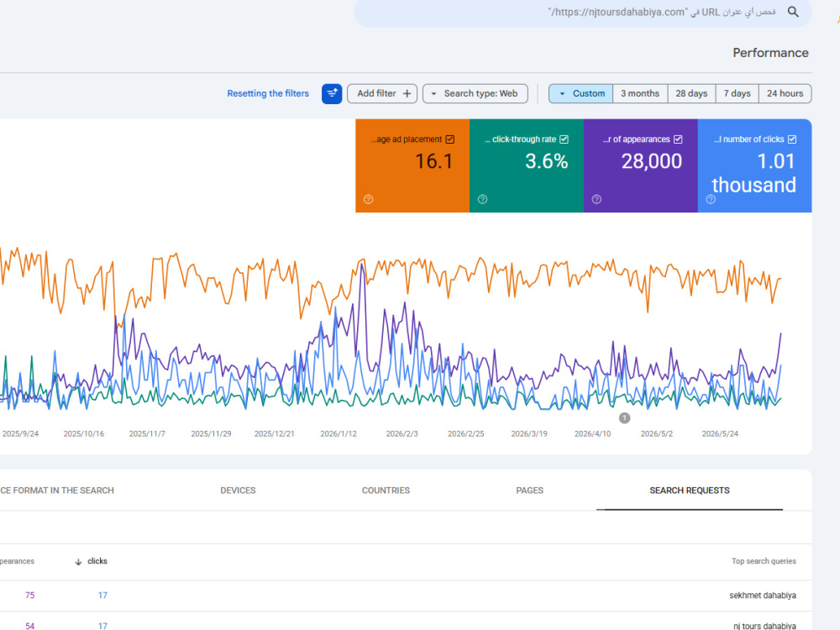Viewport: 840px width, 630px height.
Task: Select the 3 months date range
Action: 640,94
